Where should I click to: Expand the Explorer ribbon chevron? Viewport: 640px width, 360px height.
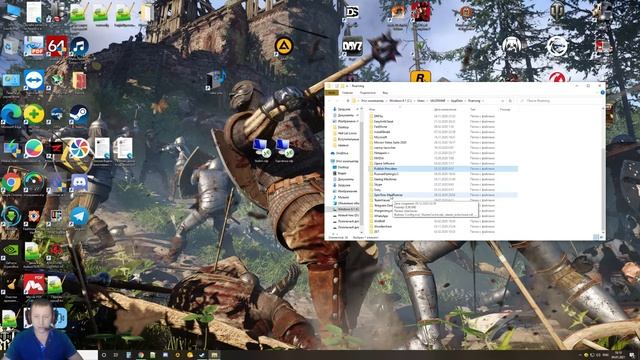pos(598,93)
